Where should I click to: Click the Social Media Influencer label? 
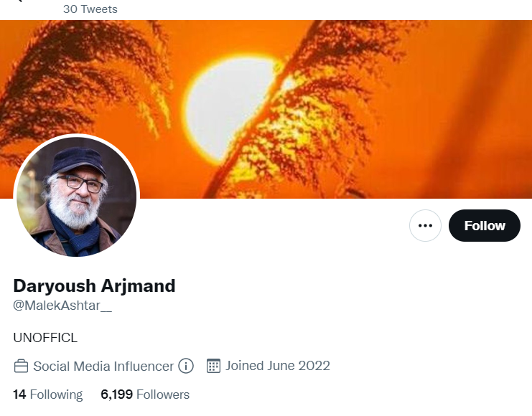point(103,367)
